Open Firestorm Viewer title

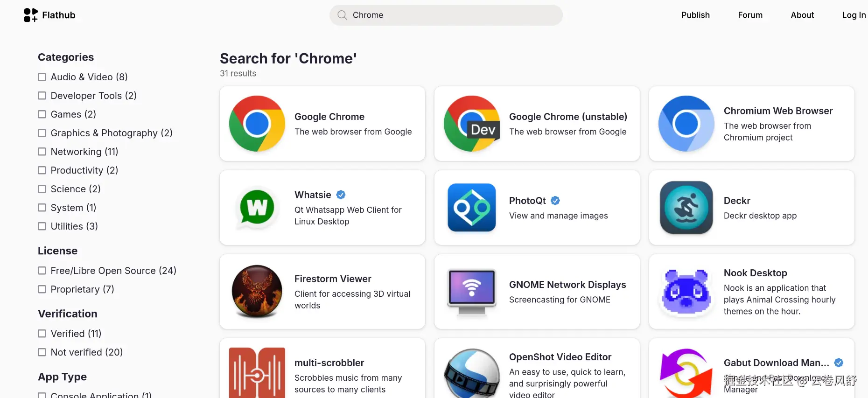(x=333, y=279)
